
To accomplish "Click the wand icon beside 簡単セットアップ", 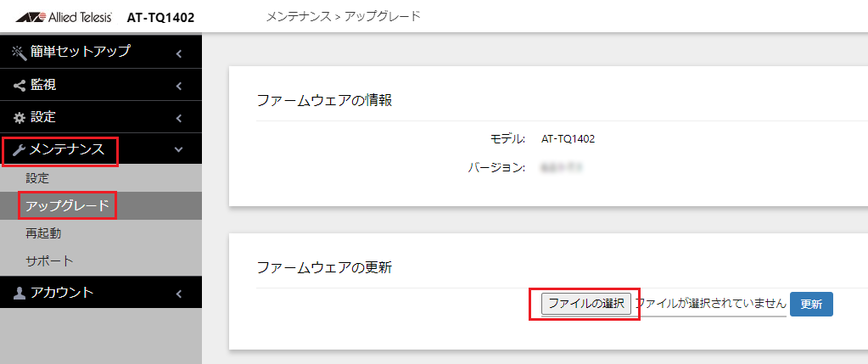I will (x=19, y=52).
